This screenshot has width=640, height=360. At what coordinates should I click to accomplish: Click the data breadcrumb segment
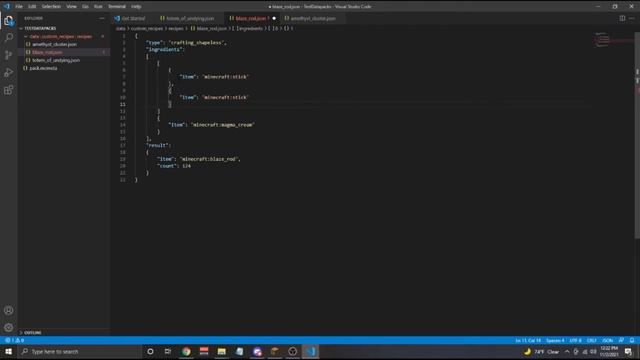tap(120, 29)
